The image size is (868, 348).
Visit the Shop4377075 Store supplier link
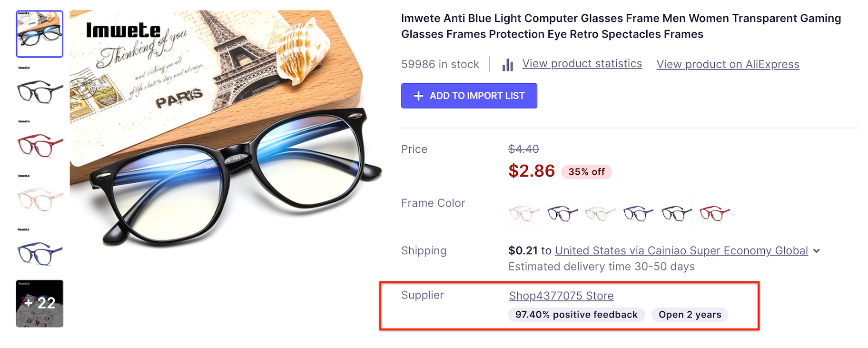[561, 296]
